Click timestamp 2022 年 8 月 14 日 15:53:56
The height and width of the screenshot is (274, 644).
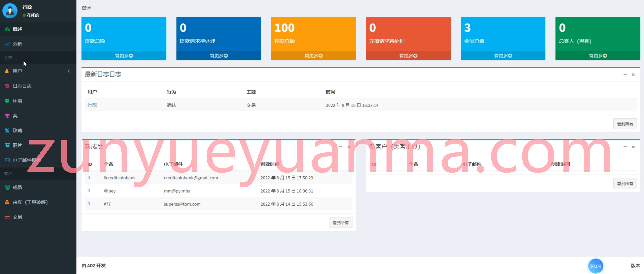287,204
